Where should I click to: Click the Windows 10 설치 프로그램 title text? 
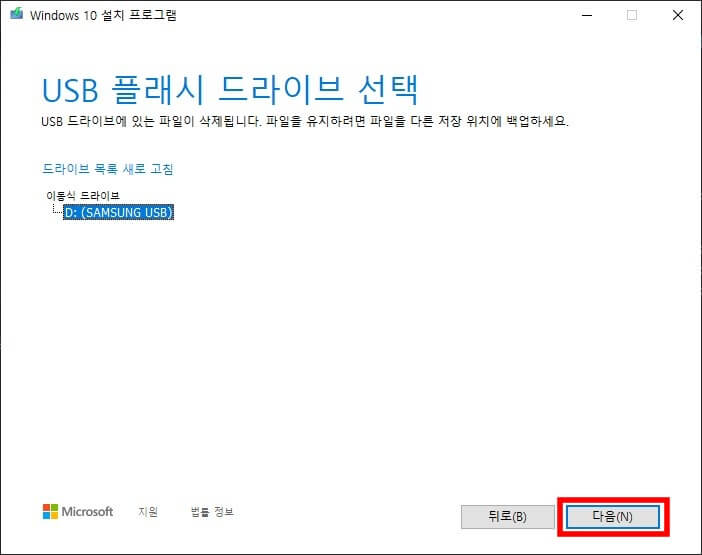point(103,15)
